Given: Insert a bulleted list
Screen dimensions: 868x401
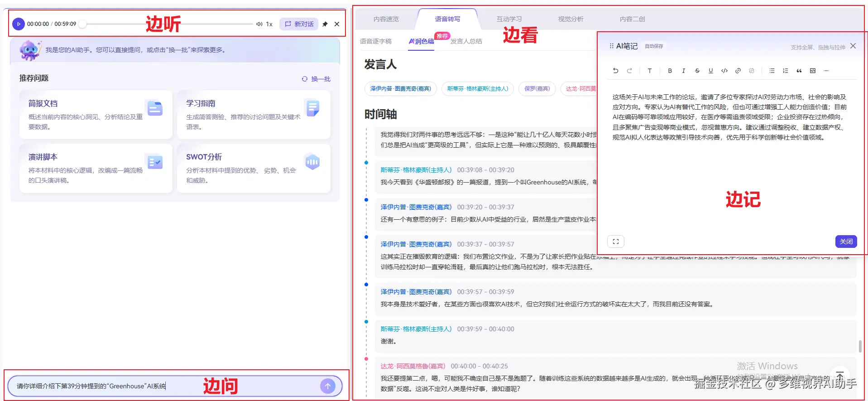Looking at the screenshot, I should click(x=772, y=71).
